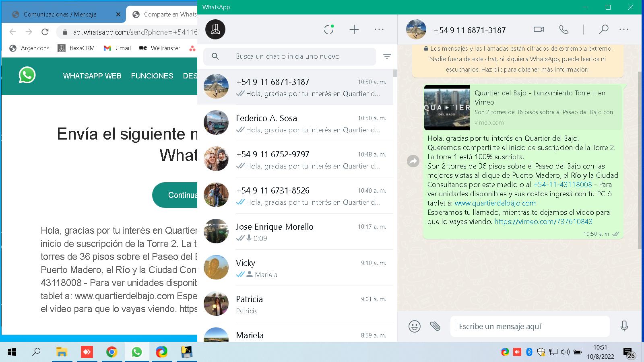
Task: Click the chat list scrollbar thumb
Action: [x=395, y=73]
